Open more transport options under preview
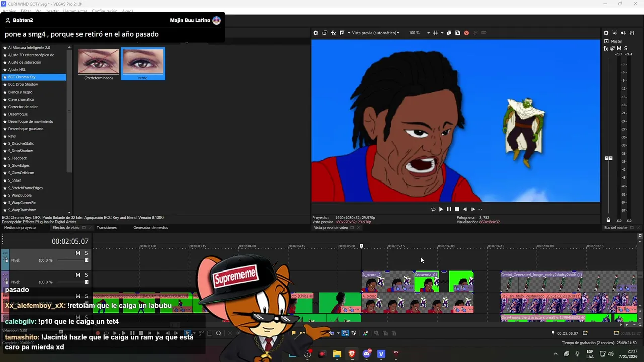 pos(480,209)
